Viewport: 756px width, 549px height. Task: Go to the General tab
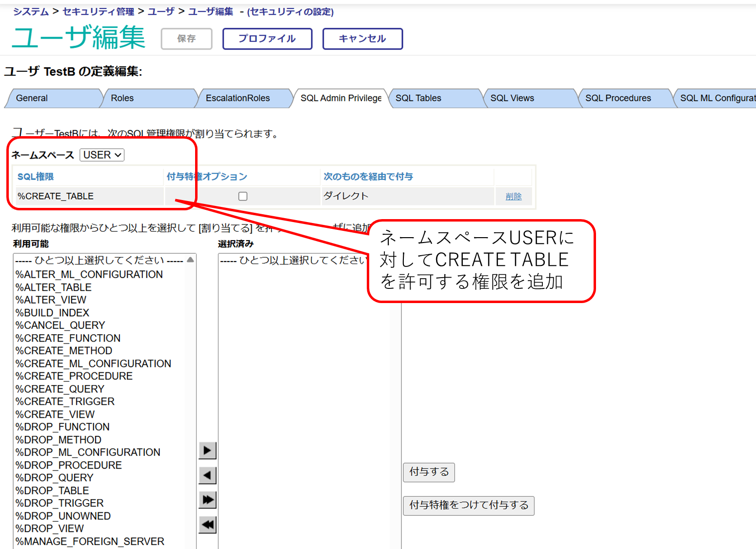click(32, 98)
